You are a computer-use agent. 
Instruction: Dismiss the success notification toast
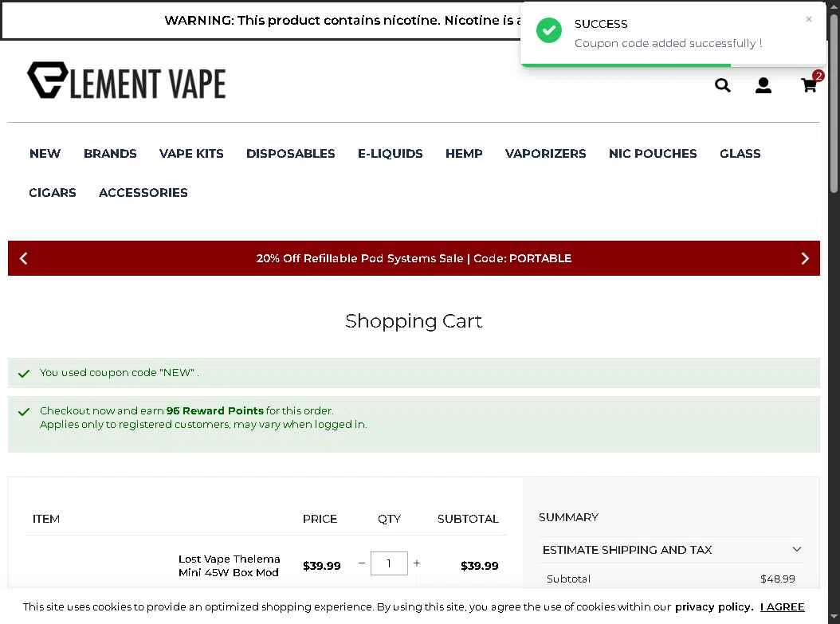pyautogui.click(x=808, y=19)
